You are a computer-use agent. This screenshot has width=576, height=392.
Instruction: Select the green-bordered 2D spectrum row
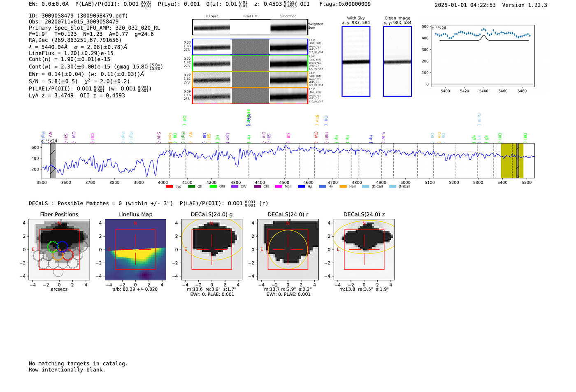250,63
